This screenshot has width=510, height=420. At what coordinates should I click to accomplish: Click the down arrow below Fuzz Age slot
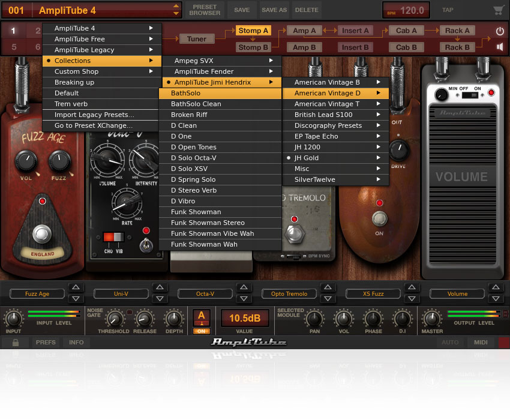(76, 298)
